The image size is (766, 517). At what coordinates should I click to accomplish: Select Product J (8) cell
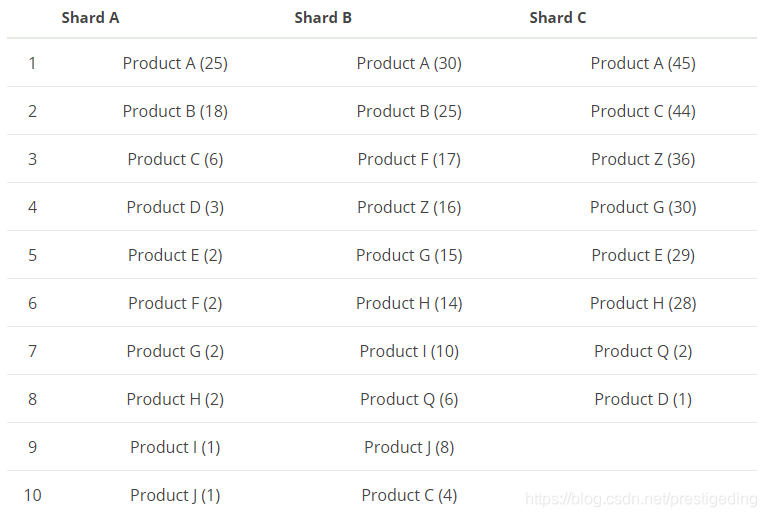click(409, 447)
